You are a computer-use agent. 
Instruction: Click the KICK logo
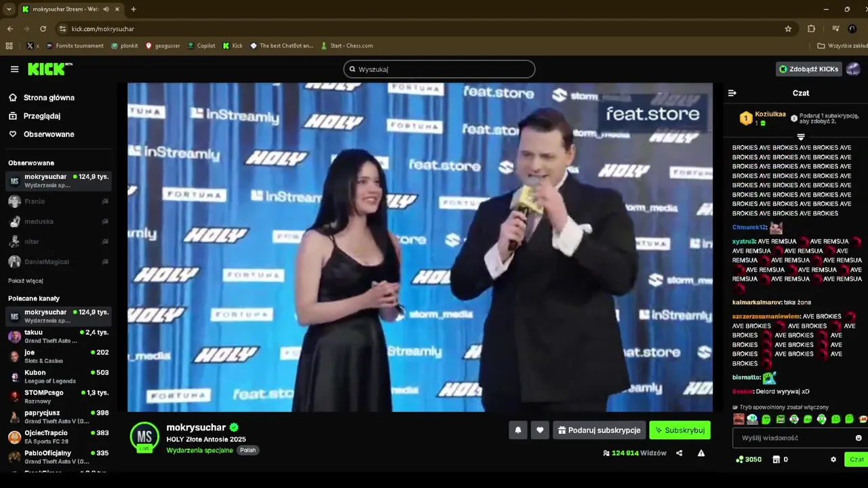coord(50,69)
